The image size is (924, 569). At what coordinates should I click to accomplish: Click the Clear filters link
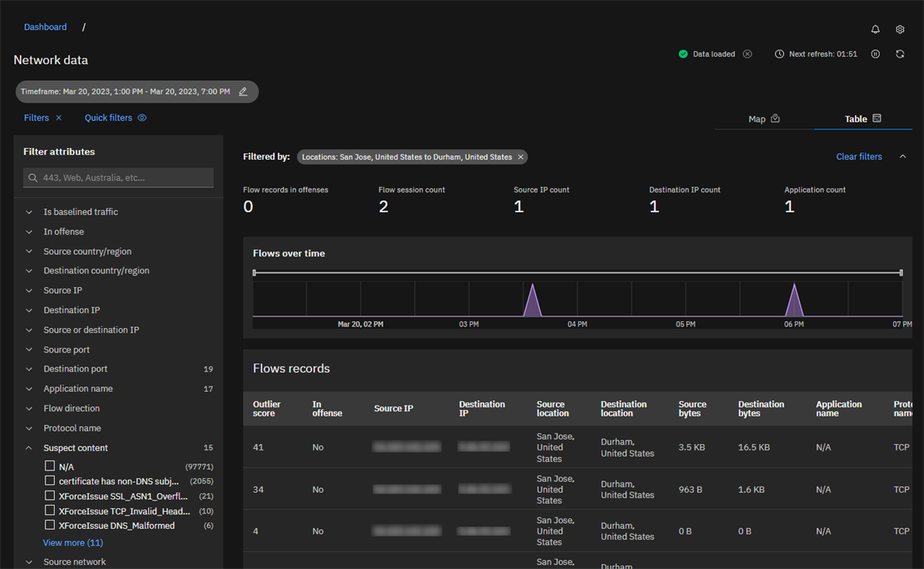pos(859,156)
